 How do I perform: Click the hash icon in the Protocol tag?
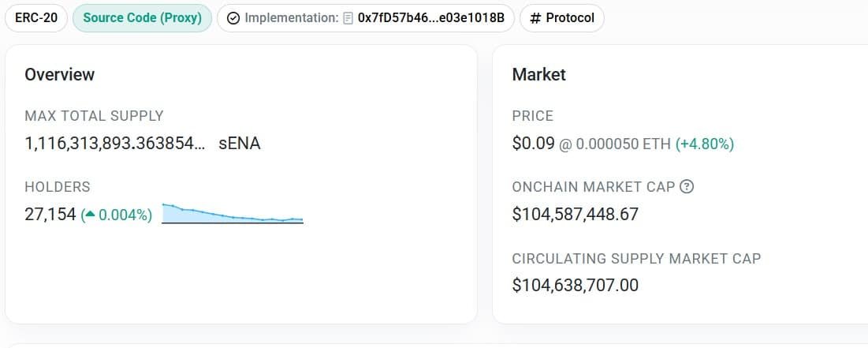click(x=535, y=18)
